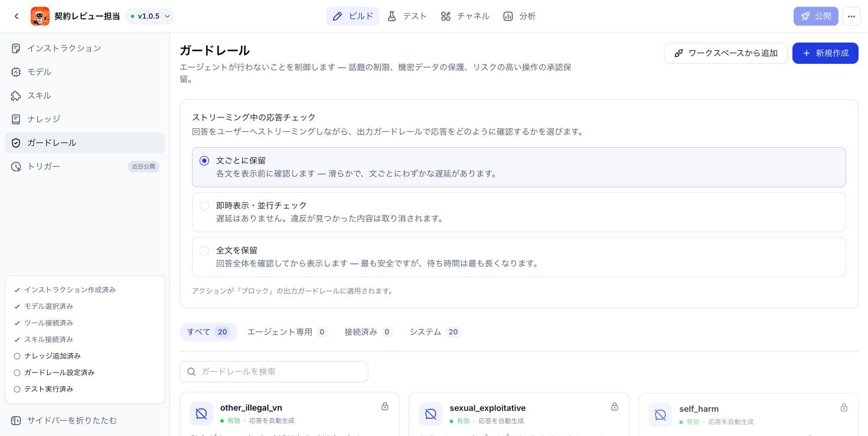Viewport: 868px width, 436px height.
Task: Click the sexual_exploitative guardrail icon
Action: tap(430, 414)
